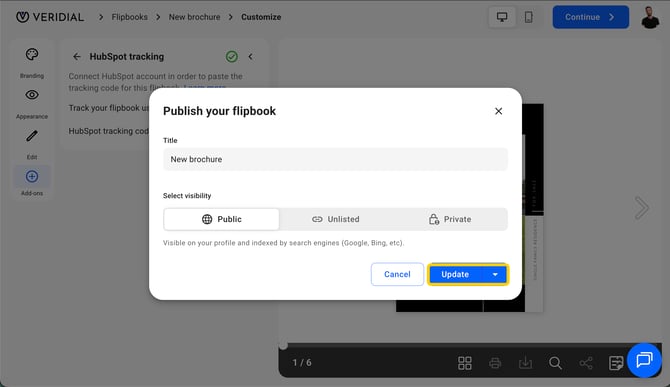Cancel the publish dialog

(x=397, y=274)
